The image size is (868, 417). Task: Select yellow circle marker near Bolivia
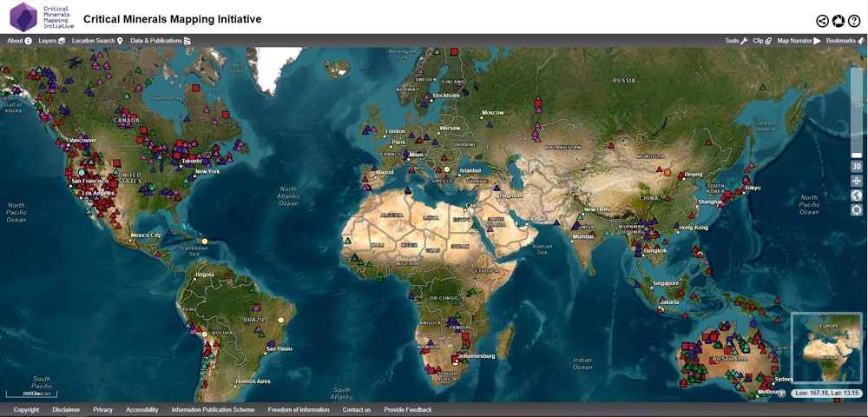click(x=204, y=334)
